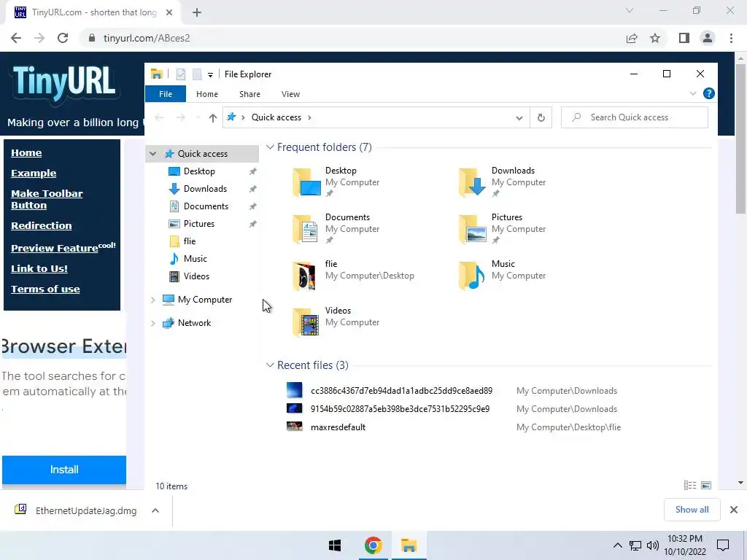
Task: Open Terms of use link on TinyURL
Action: pyautogui.click(x=45, y=289)
